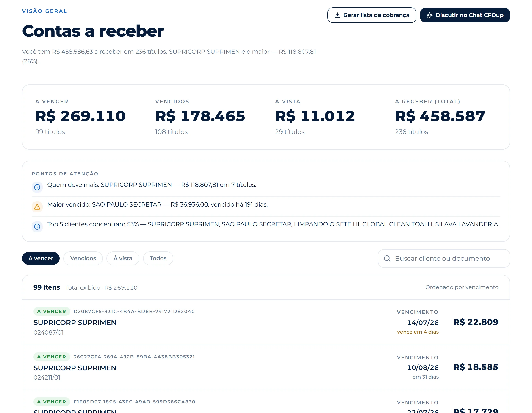
Task: Click document ID D2087CF5-831C-4B4A-BD8B-741721D82040
Action: (134, 311)
